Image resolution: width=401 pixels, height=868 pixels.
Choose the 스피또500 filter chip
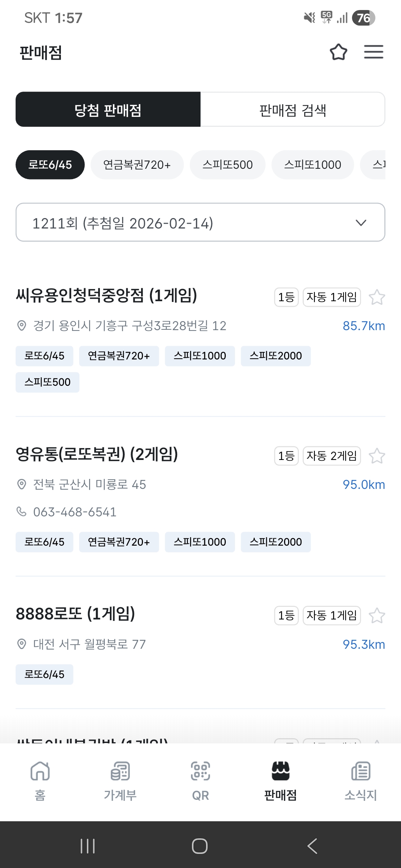[227, 165]
